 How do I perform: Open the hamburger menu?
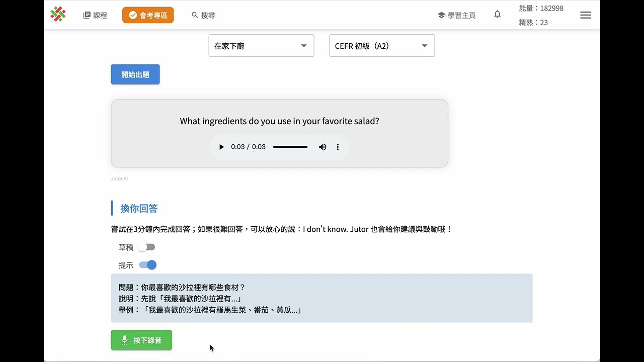(585, 15)
